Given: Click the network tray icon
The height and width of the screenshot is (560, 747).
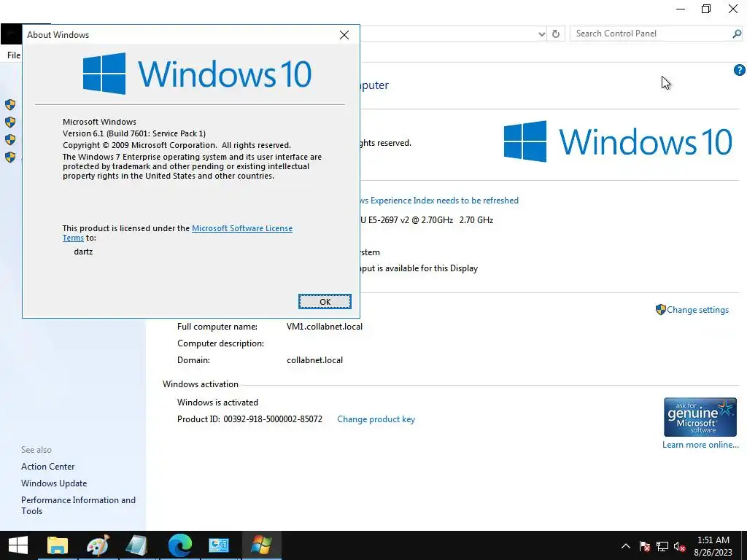Looking at the screenshot, I should click(x=662, y=546).
